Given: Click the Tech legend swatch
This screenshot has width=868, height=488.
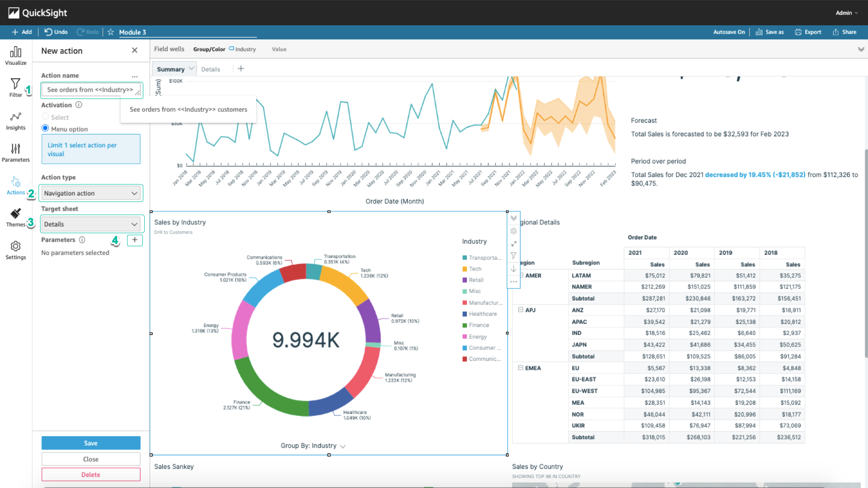Looking at the screenshot, I should point(464,269).
